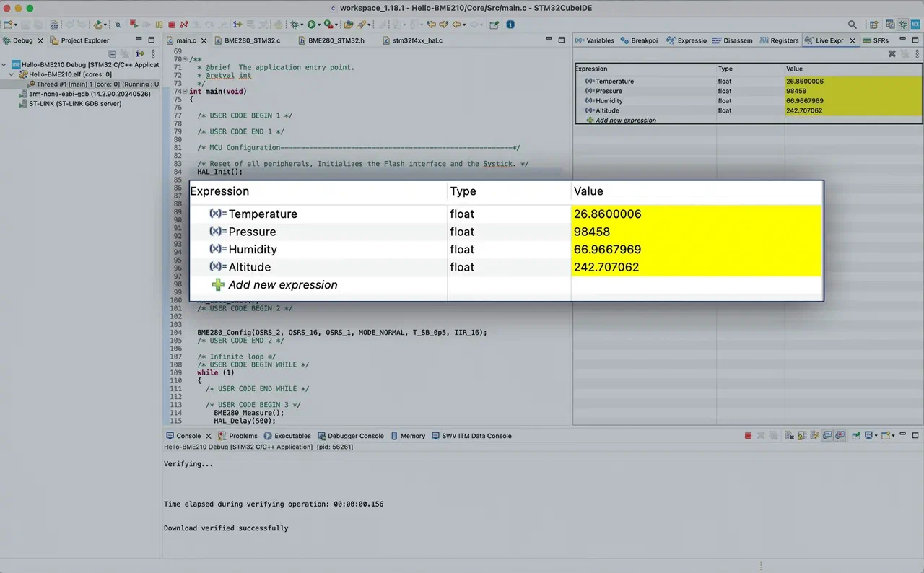The image size is (924, 573).
Task: Open the Debug launch dropdown arrow
Action: [302, 25]
